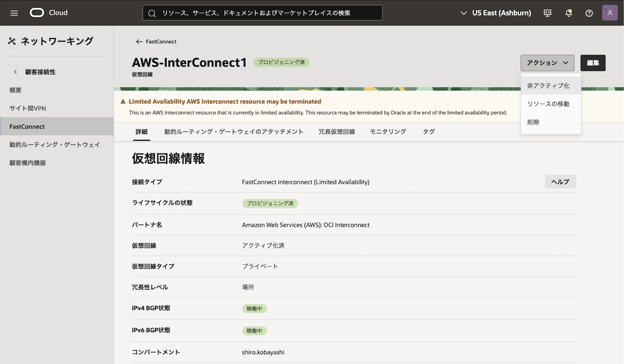This screenshot has width=624, height=364.
Task: Go to 概要 in the sidebar
Action: pyautogui.click(x=57, y=90)
